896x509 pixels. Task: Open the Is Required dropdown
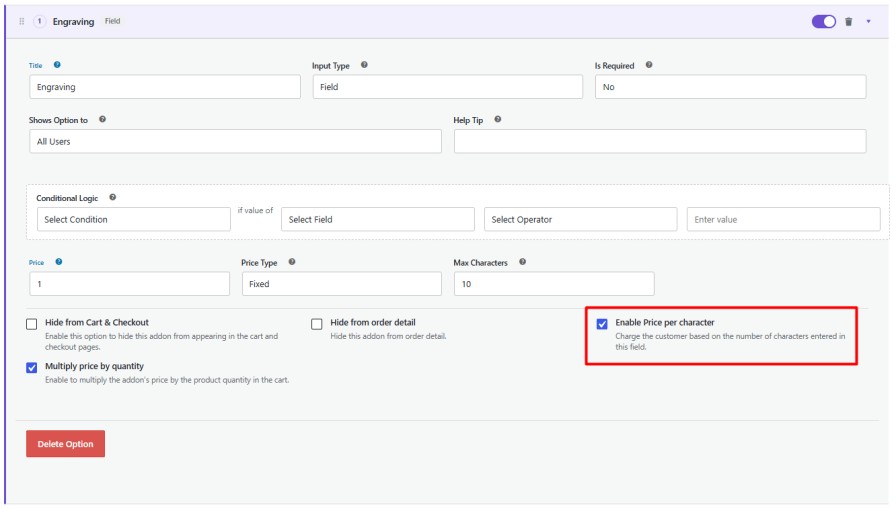tap(730, 87)
